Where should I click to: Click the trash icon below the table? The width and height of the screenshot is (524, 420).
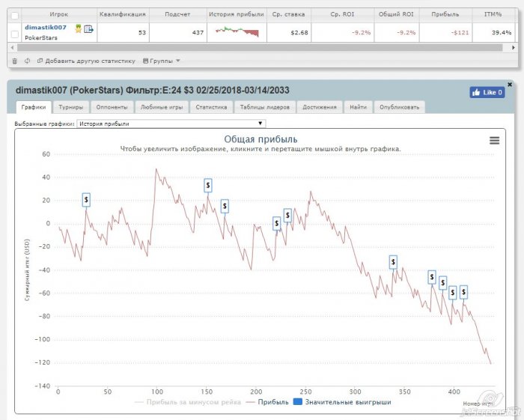click(x=14, y=61)
